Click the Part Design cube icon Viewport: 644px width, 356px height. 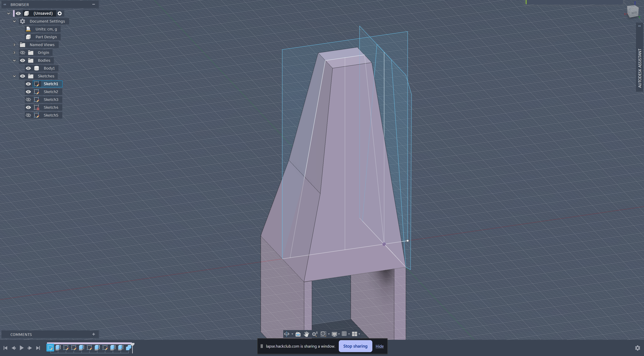[28, 37]
